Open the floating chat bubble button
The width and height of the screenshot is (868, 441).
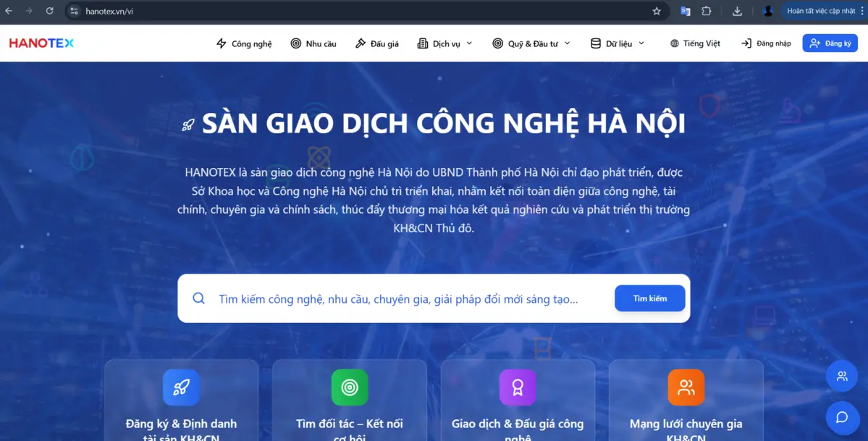[x=842, y=417]
